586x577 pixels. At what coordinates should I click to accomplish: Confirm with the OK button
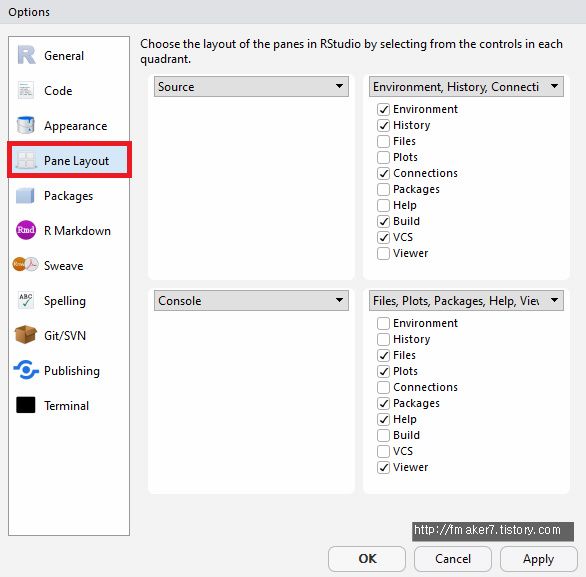click(367, 559)
